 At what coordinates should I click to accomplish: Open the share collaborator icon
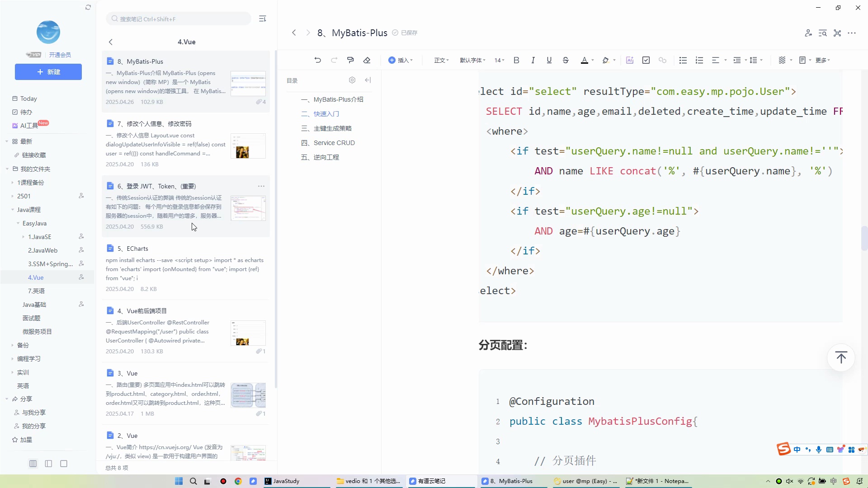[x=808, y=33]
